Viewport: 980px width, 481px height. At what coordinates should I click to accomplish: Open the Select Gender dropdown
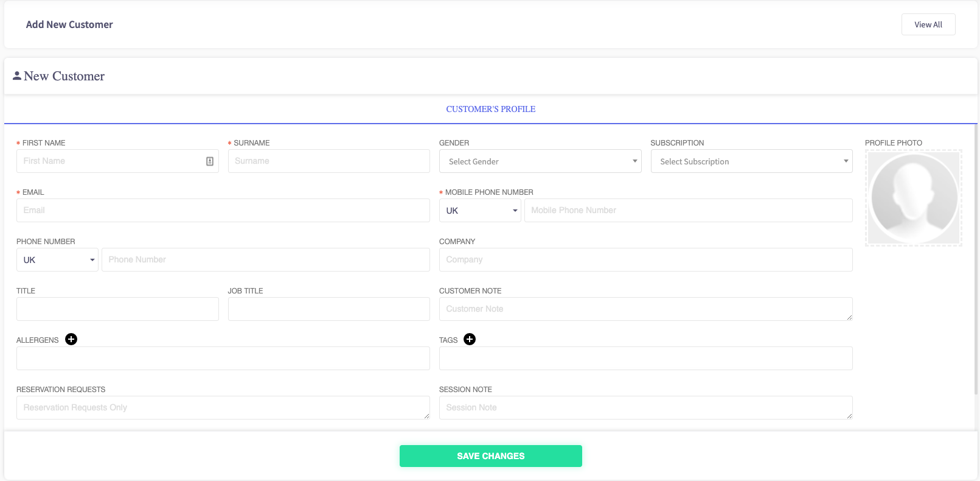(540, 161)
